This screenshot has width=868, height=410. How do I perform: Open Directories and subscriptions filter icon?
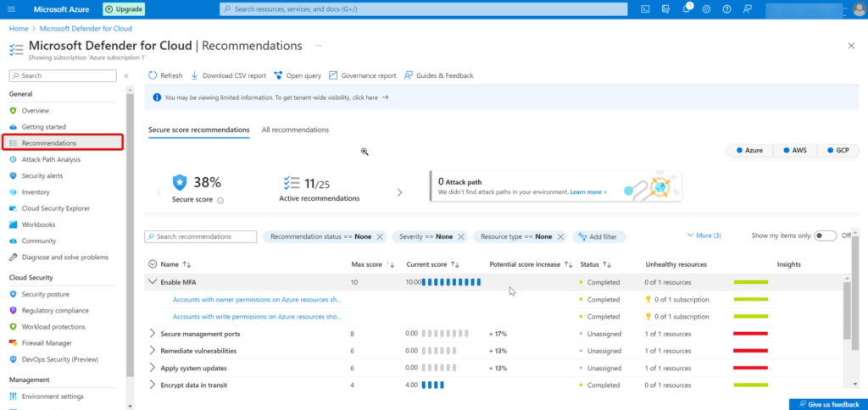(665, 9)
